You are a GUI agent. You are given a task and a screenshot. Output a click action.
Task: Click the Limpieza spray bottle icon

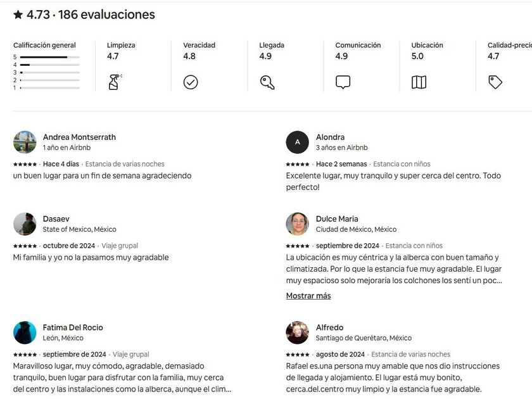115,82
